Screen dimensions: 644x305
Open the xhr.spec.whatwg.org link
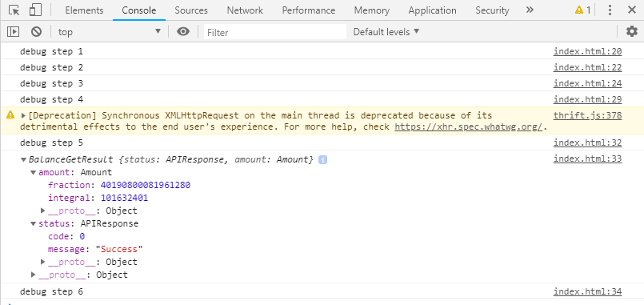(469, 127)
